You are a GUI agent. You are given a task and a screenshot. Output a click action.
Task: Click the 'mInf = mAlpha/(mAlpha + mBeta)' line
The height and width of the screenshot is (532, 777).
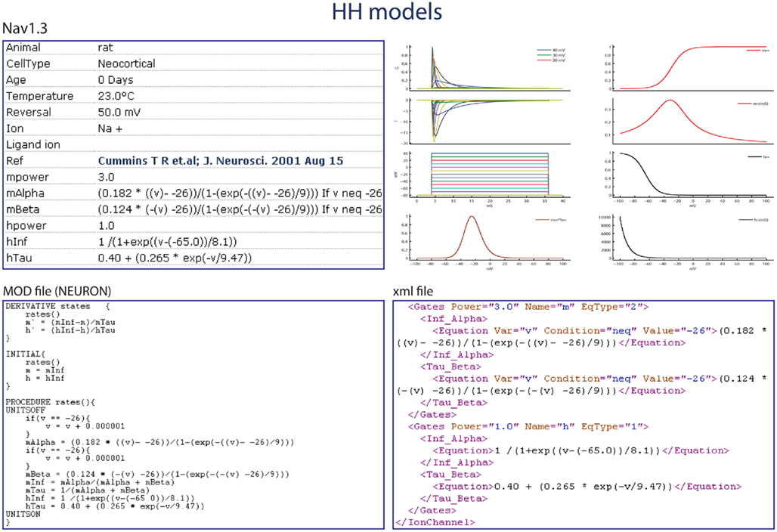100,482
